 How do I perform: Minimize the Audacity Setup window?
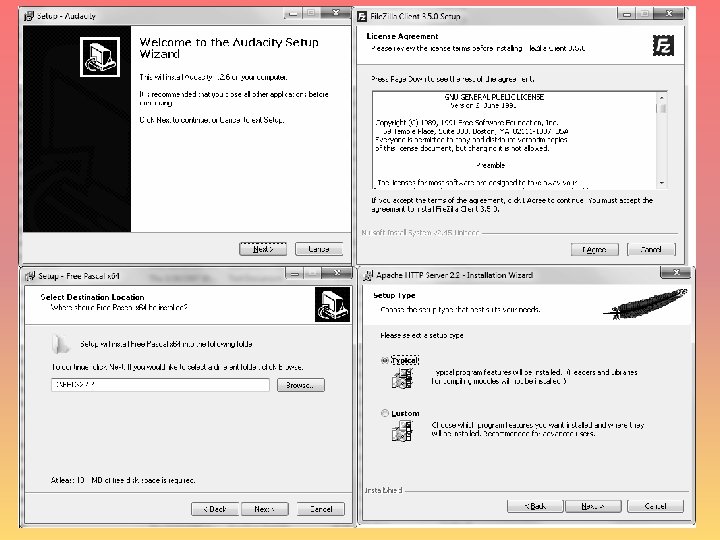pos(293,14)
